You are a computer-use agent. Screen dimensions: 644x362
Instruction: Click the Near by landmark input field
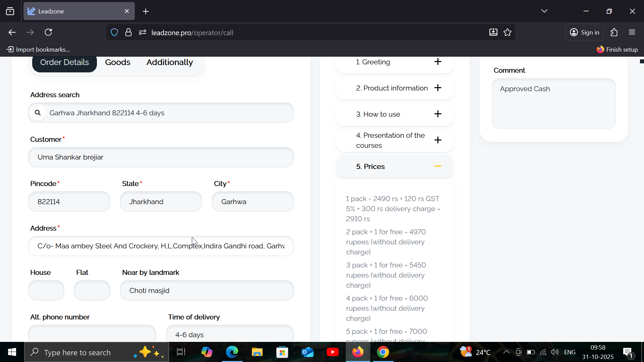[x=207, y=291]
